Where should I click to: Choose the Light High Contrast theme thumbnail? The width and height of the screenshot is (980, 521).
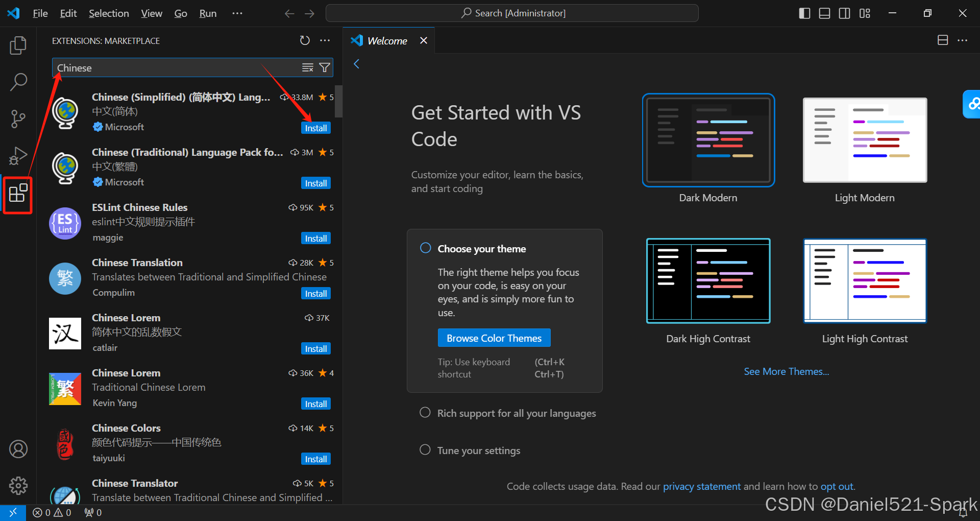(x=865, y=281)
